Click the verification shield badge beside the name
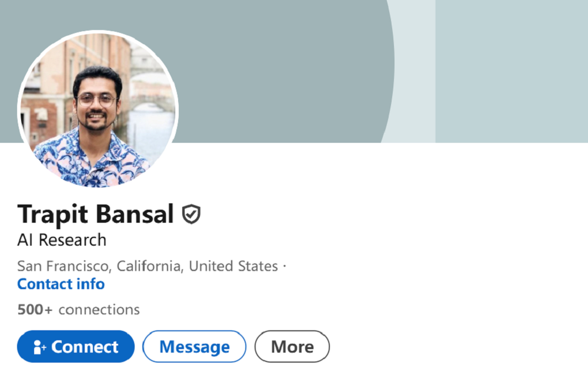 coord(191,215)
